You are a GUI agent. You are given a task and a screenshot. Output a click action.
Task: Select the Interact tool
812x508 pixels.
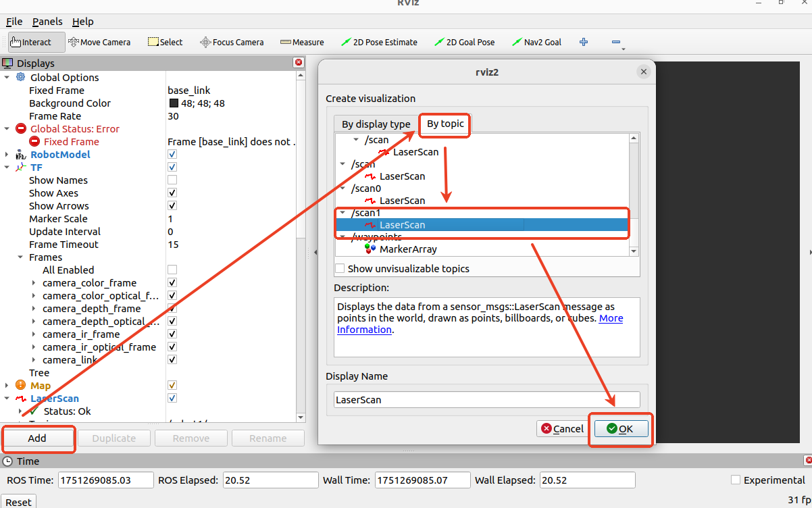36,42
